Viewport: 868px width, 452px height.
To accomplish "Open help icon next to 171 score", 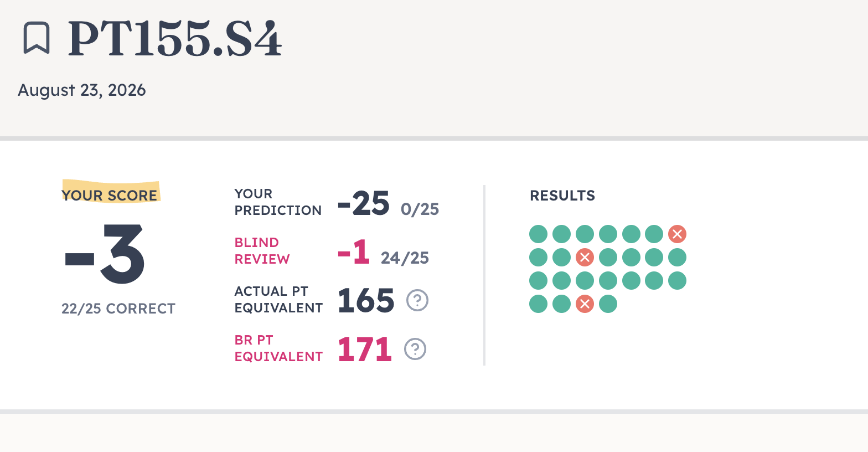I will (415, 349).
